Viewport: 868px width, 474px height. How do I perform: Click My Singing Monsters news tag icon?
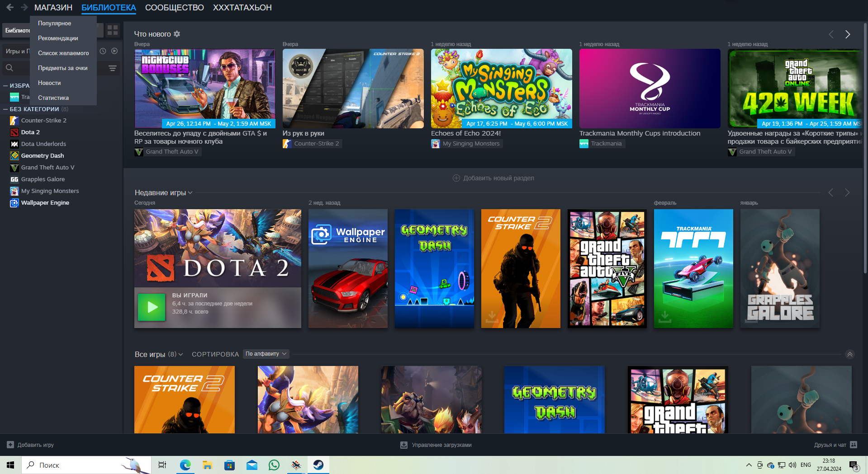tap(435, 144)
